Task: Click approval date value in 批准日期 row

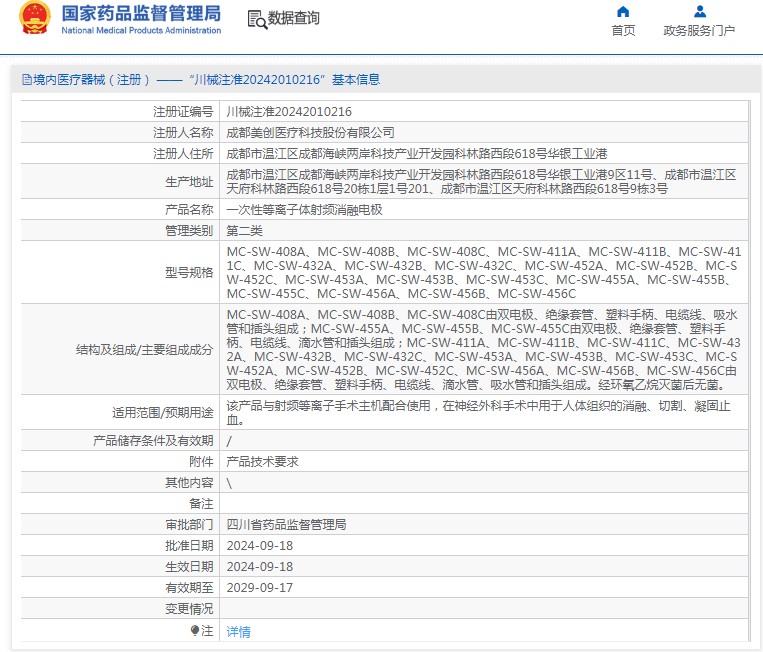Action: coord(260,546)
